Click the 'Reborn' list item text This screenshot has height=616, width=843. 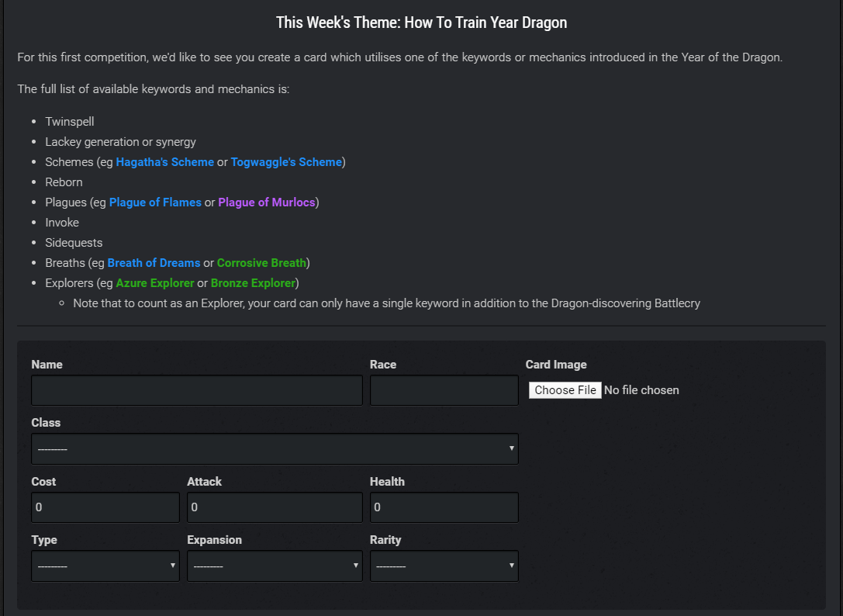click(x=64, y=182)
